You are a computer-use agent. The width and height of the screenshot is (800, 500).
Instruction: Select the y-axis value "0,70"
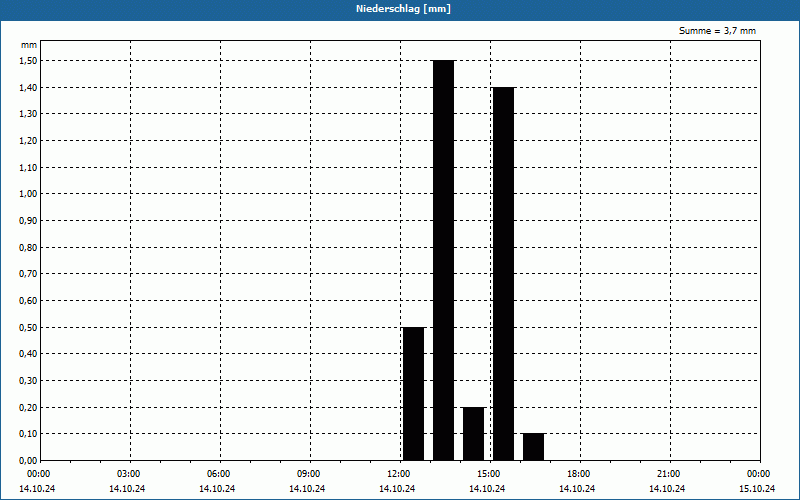coord(29,274)
